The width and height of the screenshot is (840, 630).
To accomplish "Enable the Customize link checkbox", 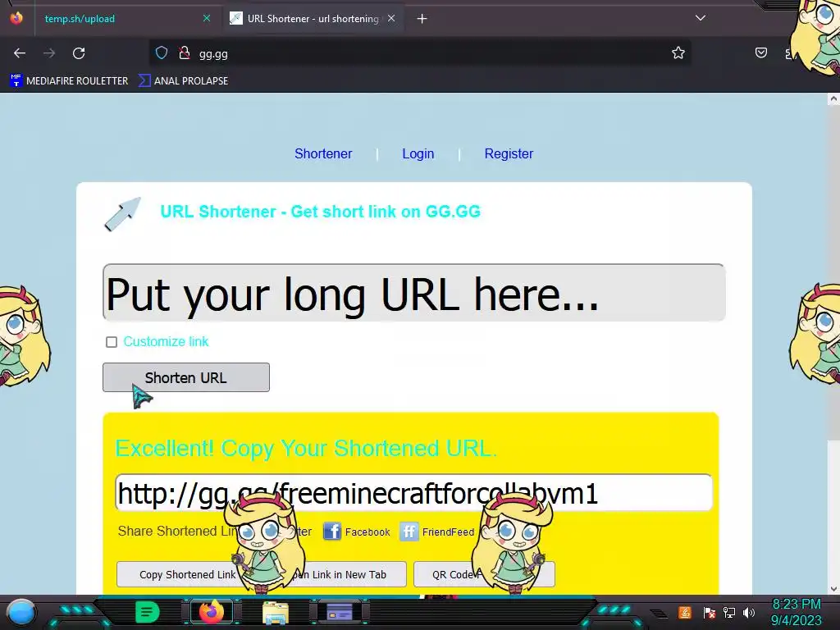I will (x=112, y=342).
